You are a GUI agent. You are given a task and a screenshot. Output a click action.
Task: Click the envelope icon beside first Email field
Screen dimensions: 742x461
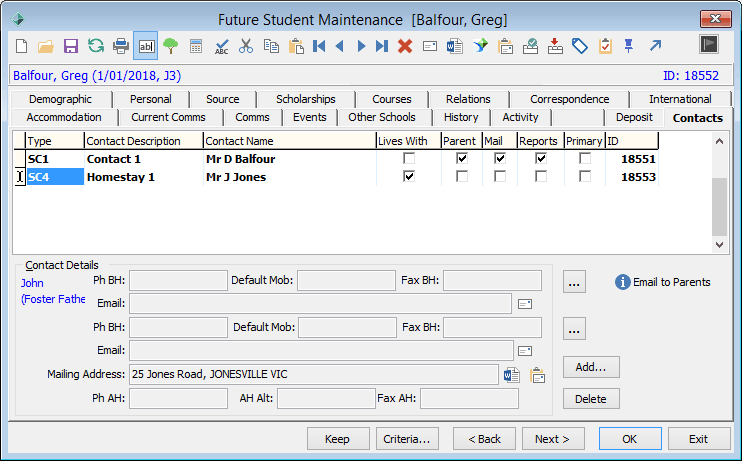525,304
